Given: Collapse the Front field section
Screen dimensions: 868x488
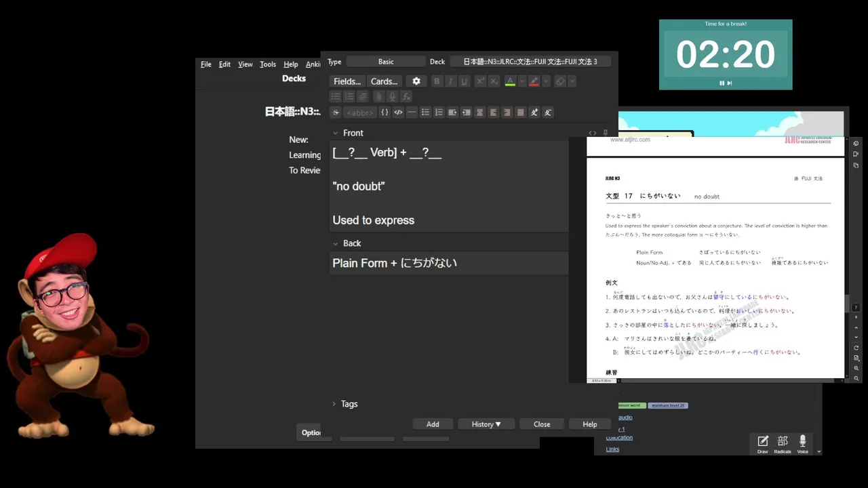Looking at the screenshot, I should 335,133.
